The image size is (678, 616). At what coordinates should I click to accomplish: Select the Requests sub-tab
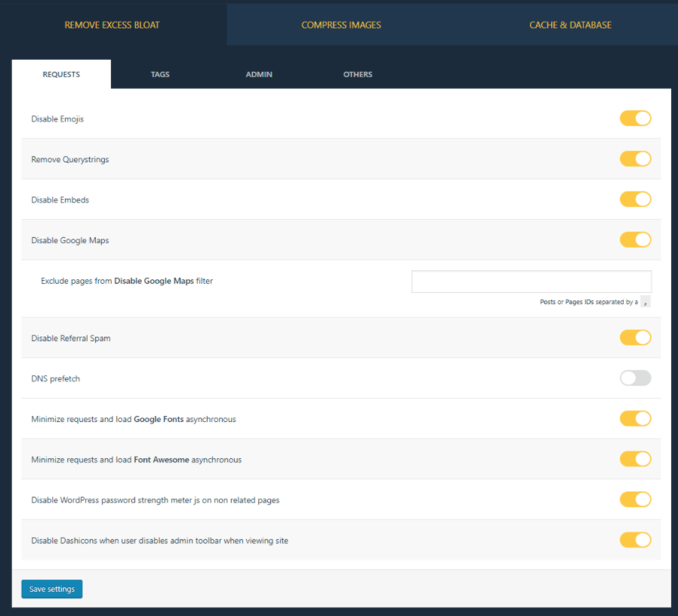click(x=61, y=75)
